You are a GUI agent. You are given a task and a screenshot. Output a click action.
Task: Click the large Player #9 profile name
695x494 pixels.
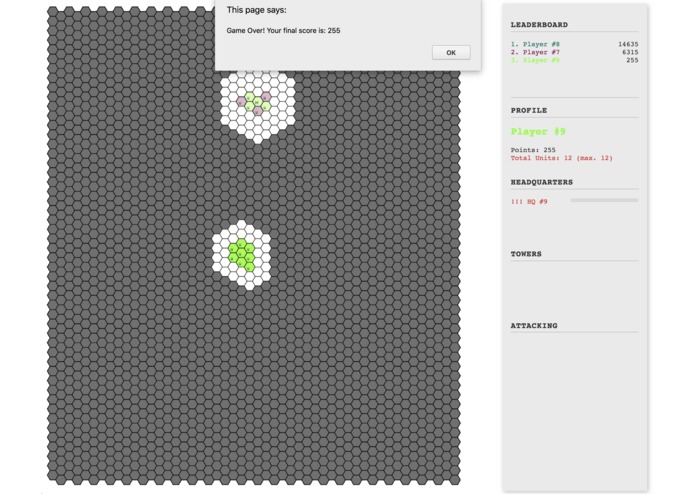click(538, 132)
